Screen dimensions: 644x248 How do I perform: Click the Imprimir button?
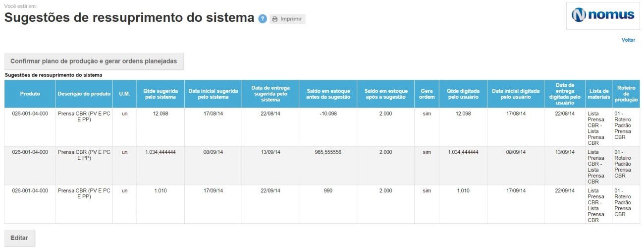point(287,19)
